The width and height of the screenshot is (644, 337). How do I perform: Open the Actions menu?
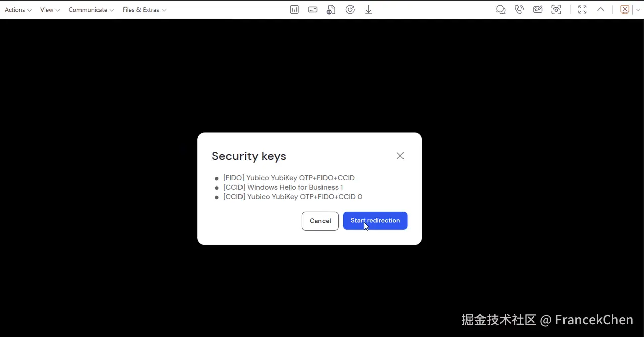[x=18, y=10]
